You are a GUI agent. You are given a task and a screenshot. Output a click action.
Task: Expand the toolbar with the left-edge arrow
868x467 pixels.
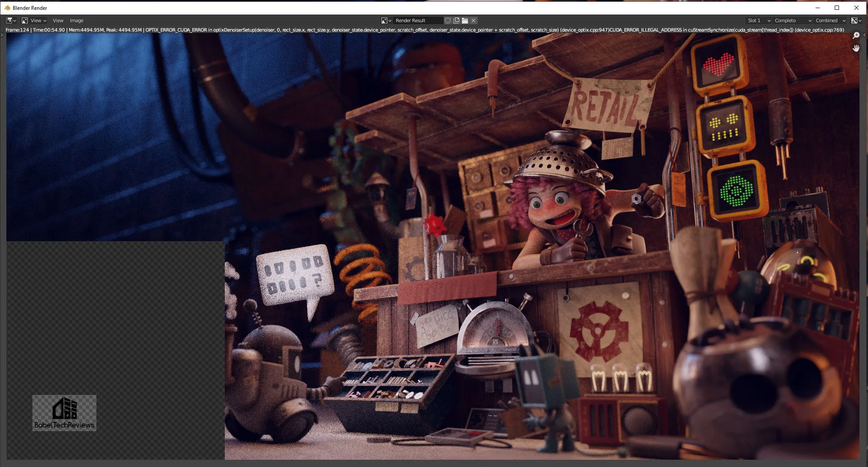pos(2,35)
